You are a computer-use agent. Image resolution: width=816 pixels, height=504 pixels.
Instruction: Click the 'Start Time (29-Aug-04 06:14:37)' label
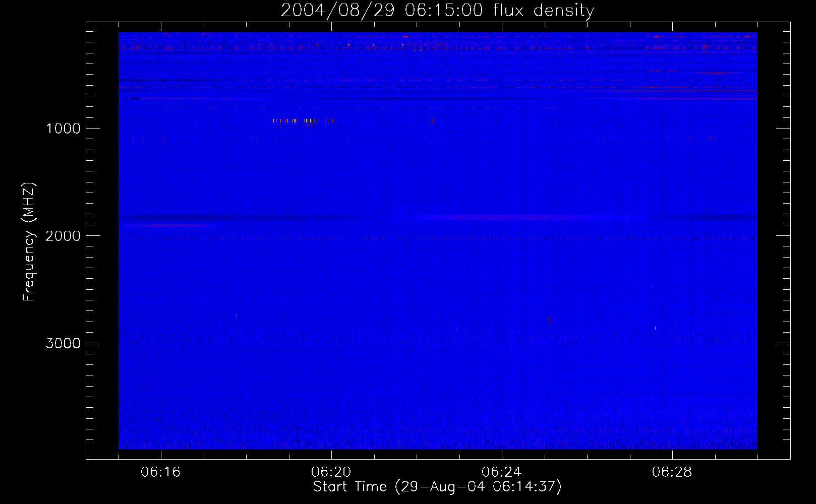pos(437,487)
